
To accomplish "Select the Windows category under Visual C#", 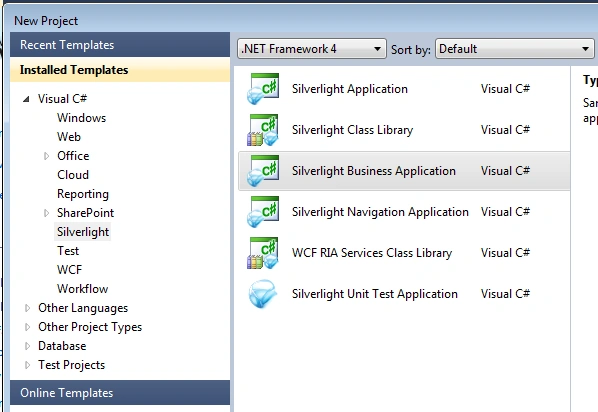I will [x=82, y=118].
